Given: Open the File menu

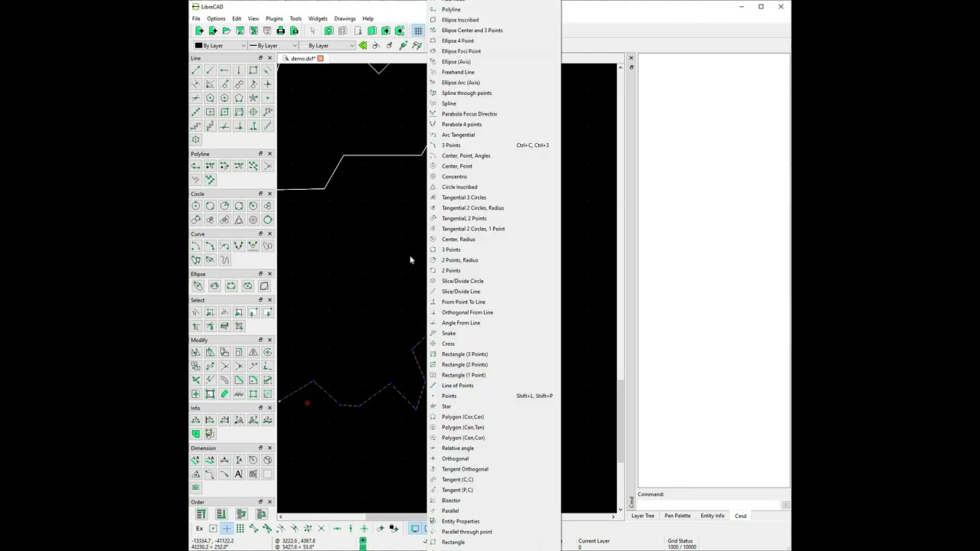Looking at the screenshot, I should 196,18.
